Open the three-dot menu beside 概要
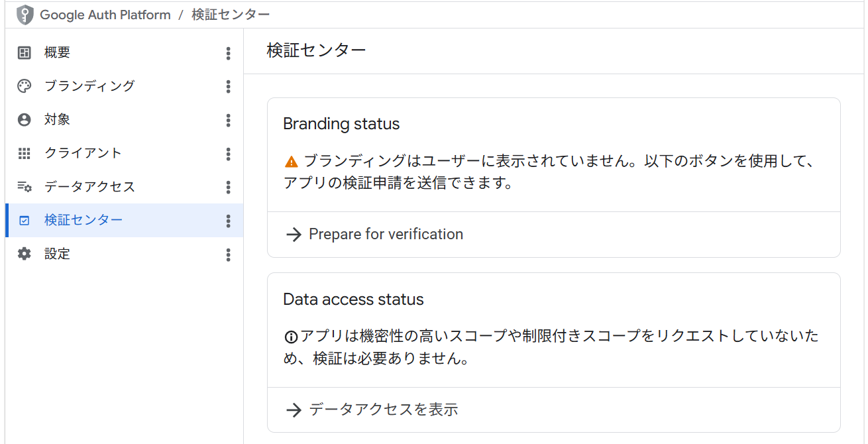Image resolution: width=868 pixels, height=444 pixels. point(229,54)
